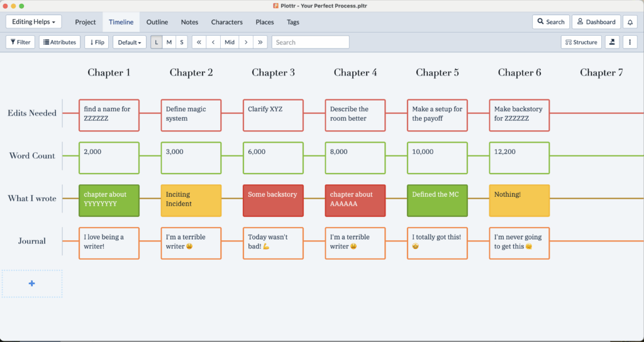Open the Structure view
Screen dimensions: 644x342
click(x=581, y=42)
